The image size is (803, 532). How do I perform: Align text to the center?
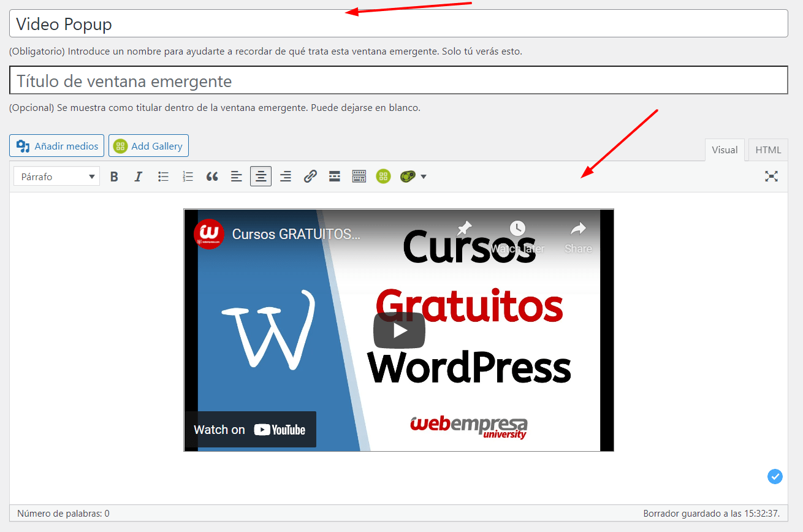click(261, 177)
